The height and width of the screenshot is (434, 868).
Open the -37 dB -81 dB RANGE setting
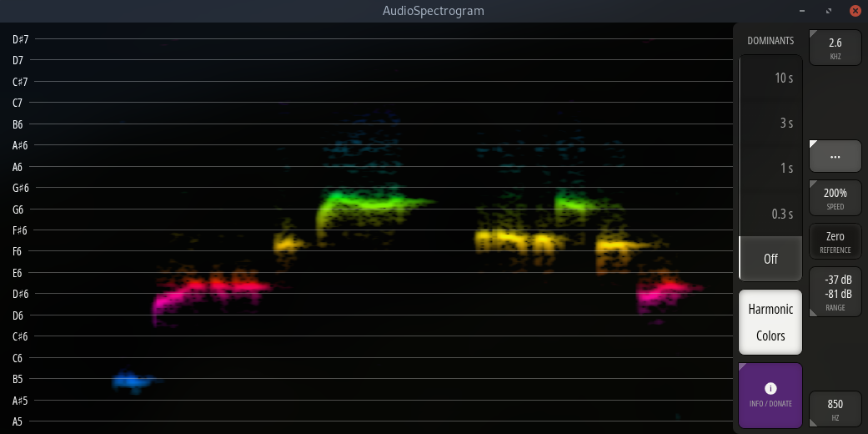(835, 292)
